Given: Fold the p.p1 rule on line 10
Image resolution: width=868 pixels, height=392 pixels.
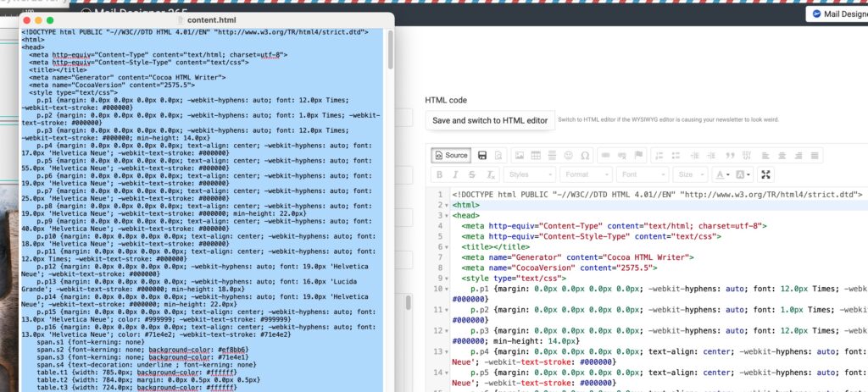Looking at the screenshot, I should [447, 290].
